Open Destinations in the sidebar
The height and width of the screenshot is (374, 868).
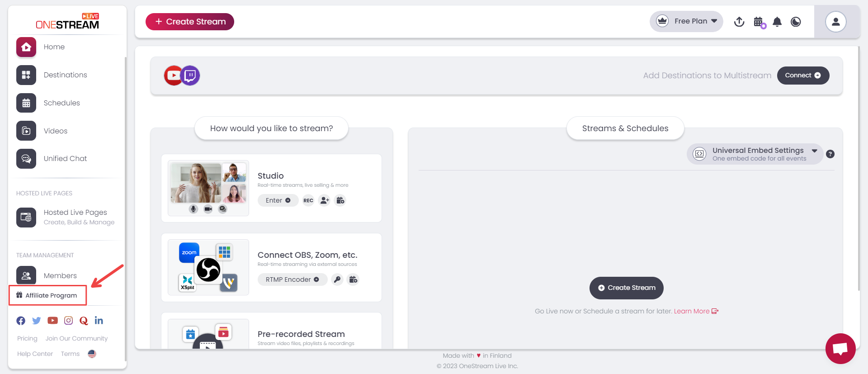(x=65, y=75)
